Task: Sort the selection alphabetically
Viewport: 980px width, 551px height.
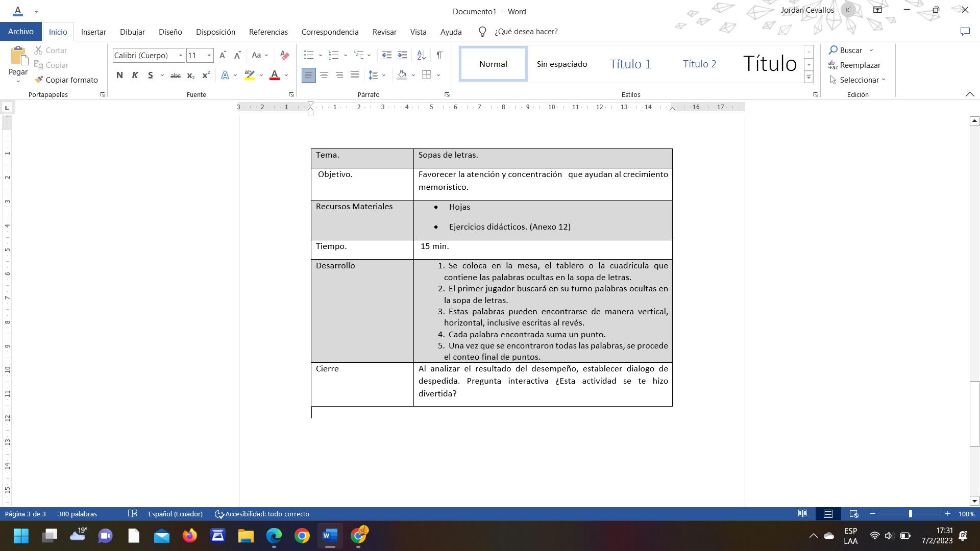Action: [x=421, y=55]
